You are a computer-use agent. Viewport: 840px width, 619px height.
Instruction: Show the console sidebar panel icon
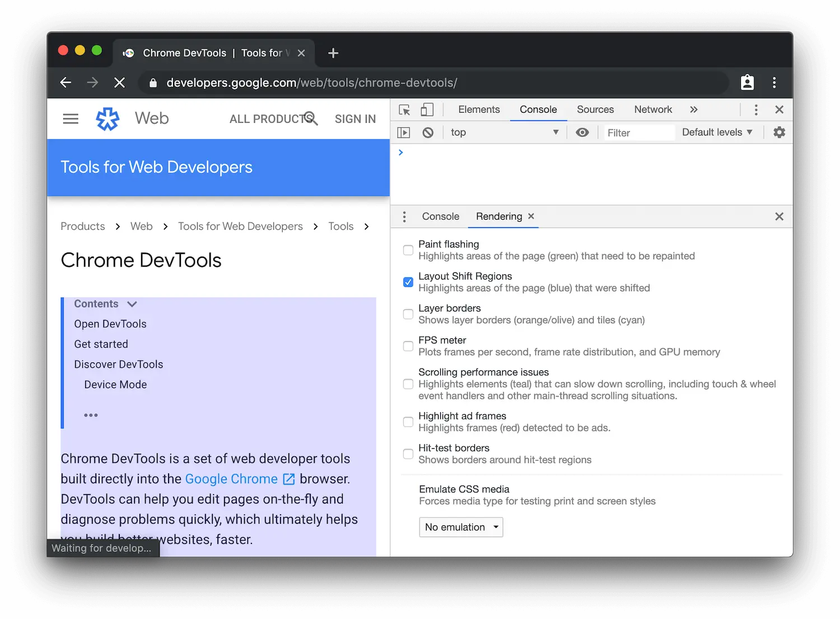[x=404, y=133]
